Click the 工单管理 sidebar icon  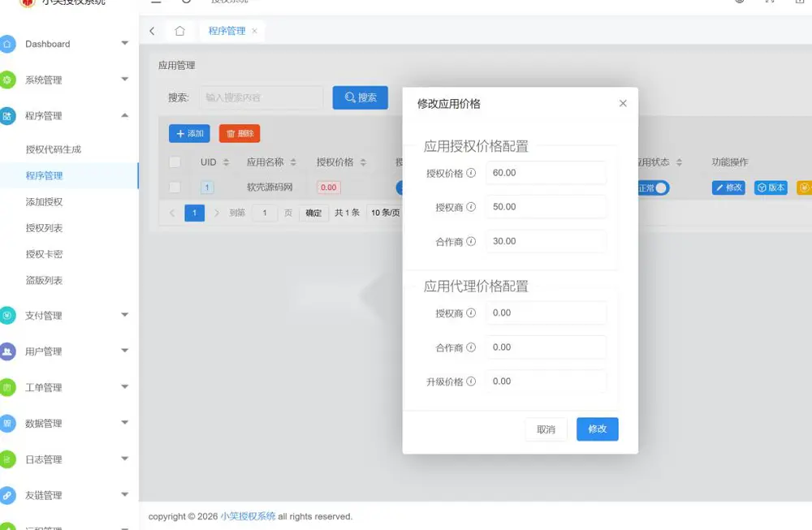pos(7,387)
